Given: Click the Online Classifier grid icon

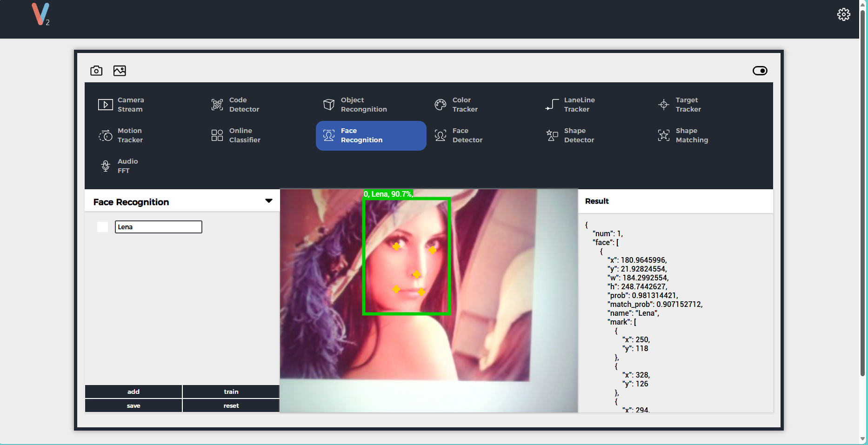Looking at the screenshot, I should click(217, 135).
